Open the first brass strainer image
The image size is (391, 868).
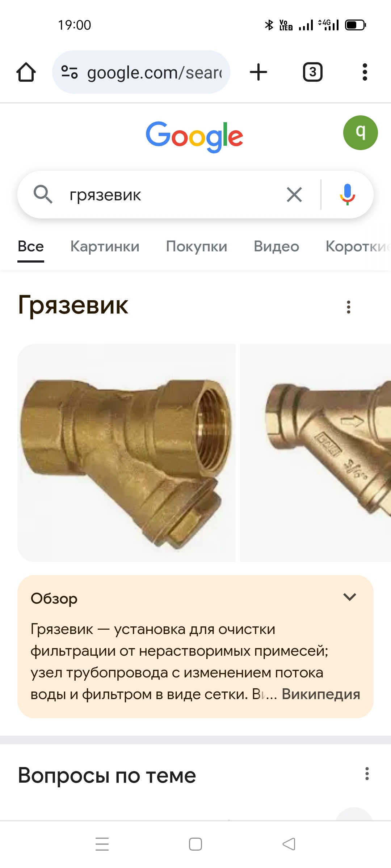click(x=126, y=453)
